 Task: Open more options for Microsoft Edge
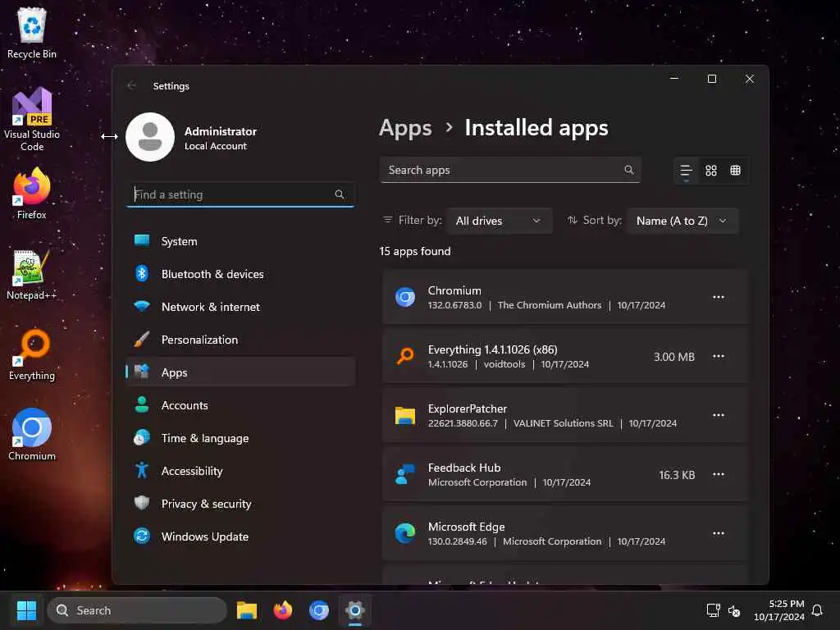point(719,533)
